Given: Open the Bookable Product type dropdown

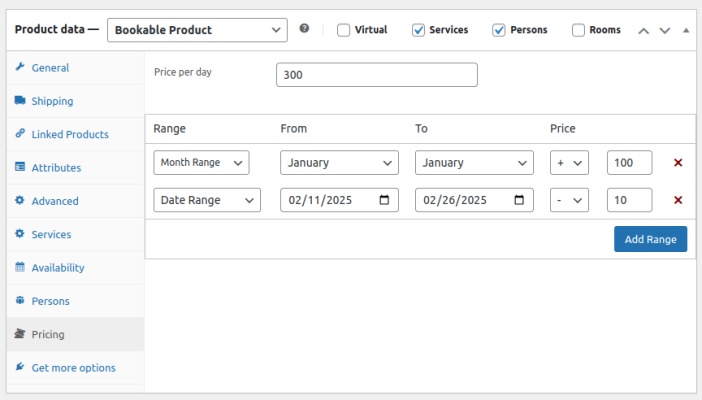Looking at the screenshot, I should coord(197,30).
